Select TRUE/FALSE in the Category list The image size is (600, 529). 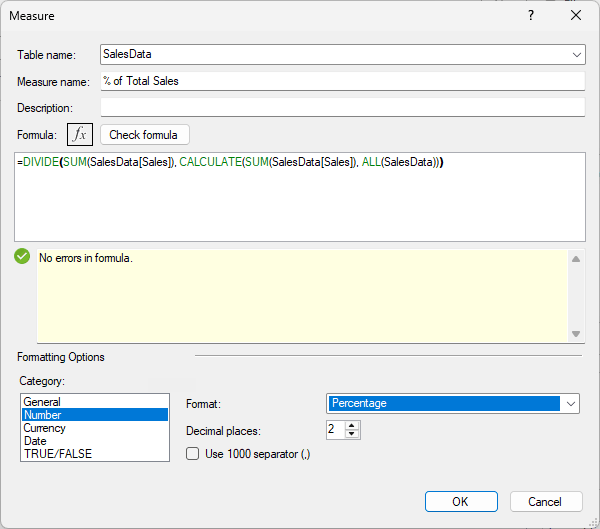(95, 454)
